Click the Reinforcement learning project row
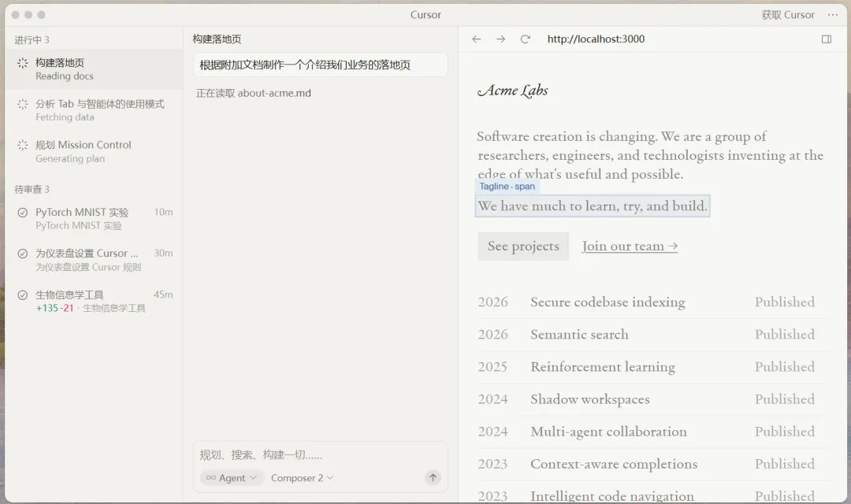 point(653,367)
